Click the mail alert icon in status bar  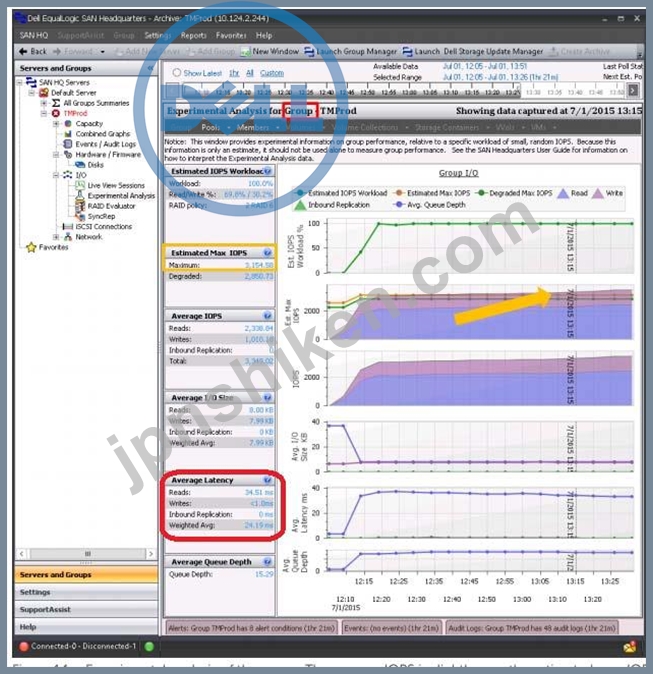[630, 646]
